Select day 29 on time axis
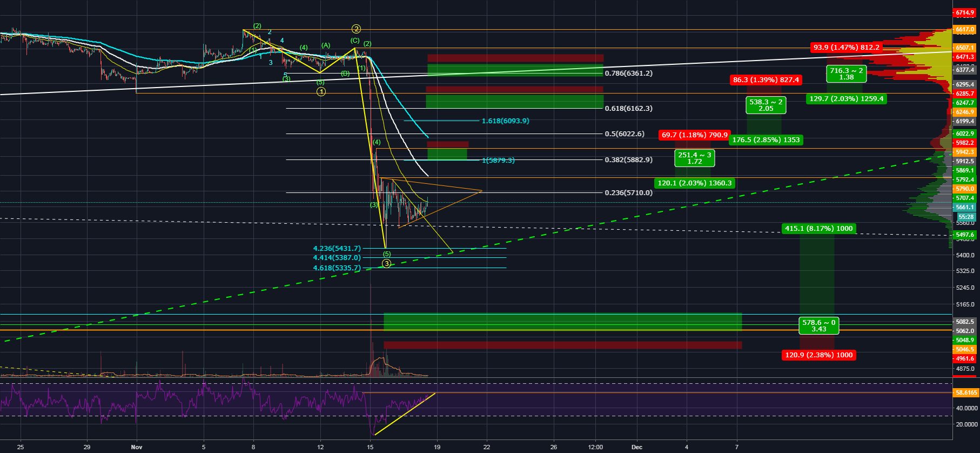 [x=87, y=447]
